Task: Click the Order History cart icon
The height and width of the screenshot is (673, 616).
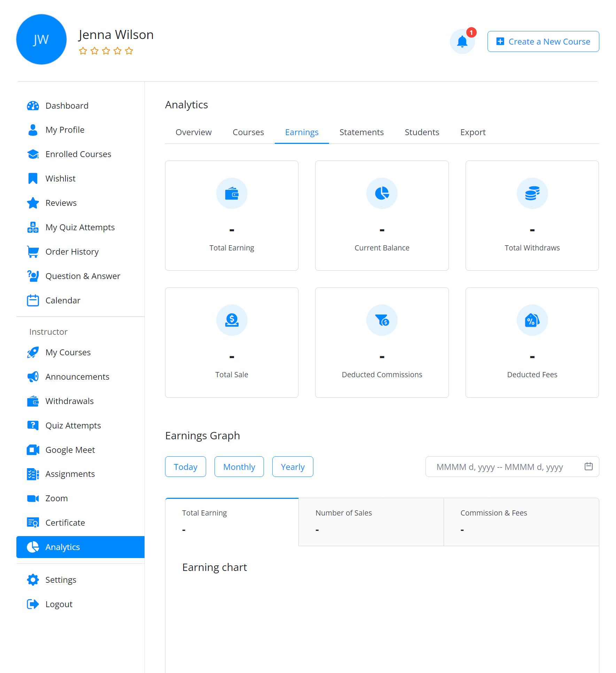Action: click(x=33, y=252)
